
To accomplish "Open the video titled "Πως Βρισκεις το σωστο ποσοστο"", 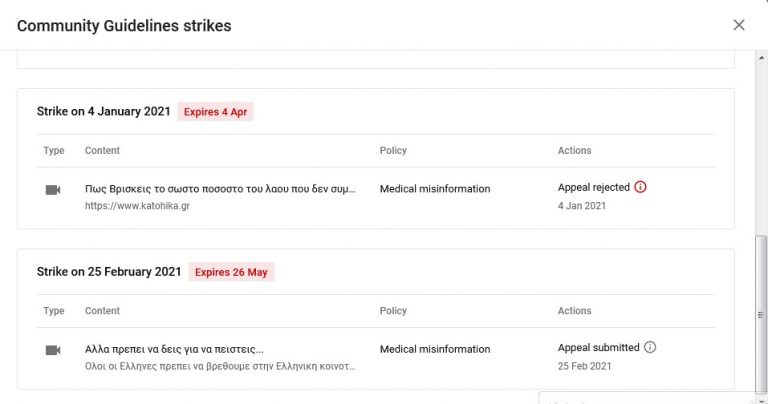I will tap(220, 188).
